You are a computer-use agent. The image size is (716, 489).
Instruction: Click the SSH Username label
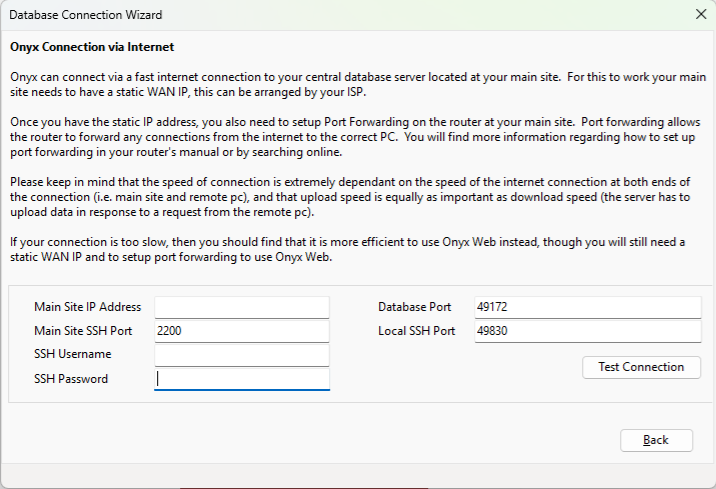pos(73,355)
